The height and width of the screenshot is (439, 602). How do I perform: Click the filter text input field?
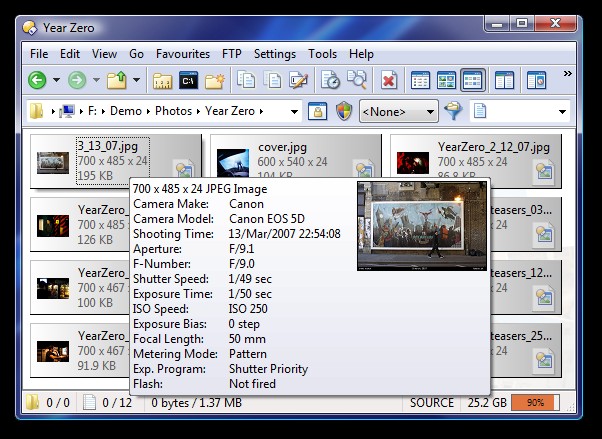coord(520,111)
